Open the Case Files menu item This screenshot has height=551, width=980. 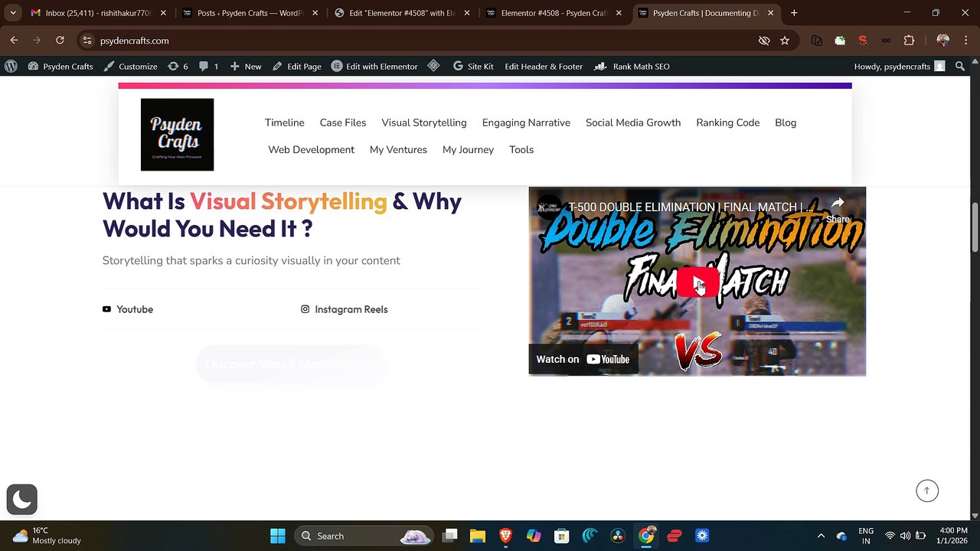point(343,122)
